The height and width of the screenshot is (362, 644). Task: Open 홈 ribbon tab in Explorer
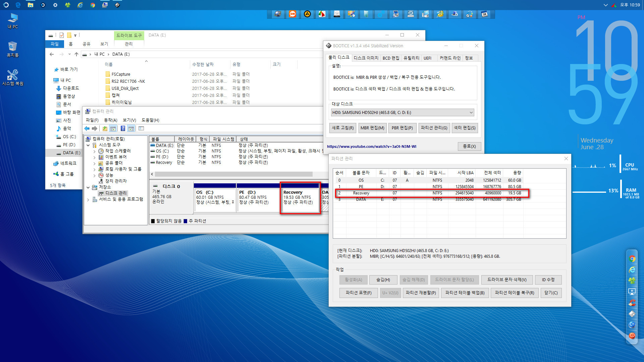coord(70,44)
